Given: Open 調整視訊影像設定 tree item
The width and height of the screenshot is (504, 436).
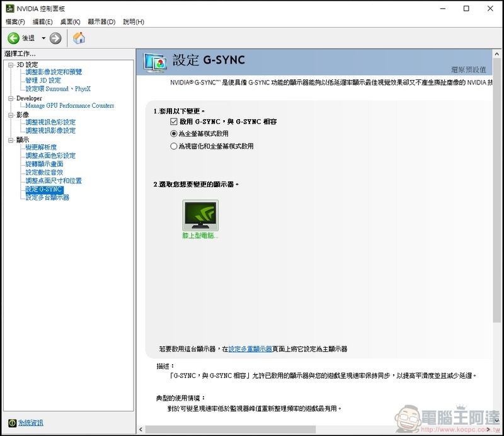Looking at the screenshot, I should click(50, 130).
